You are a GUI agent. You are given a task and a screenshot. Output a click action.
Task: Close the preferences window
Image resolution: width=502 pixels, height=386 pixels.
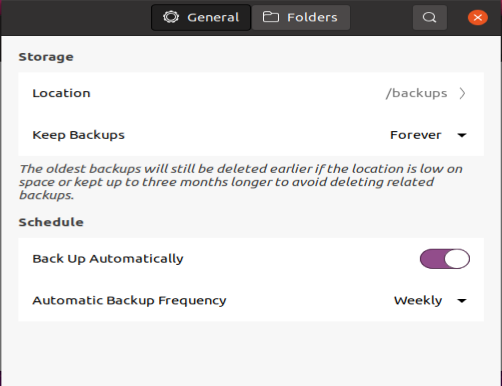pos(478,17)
